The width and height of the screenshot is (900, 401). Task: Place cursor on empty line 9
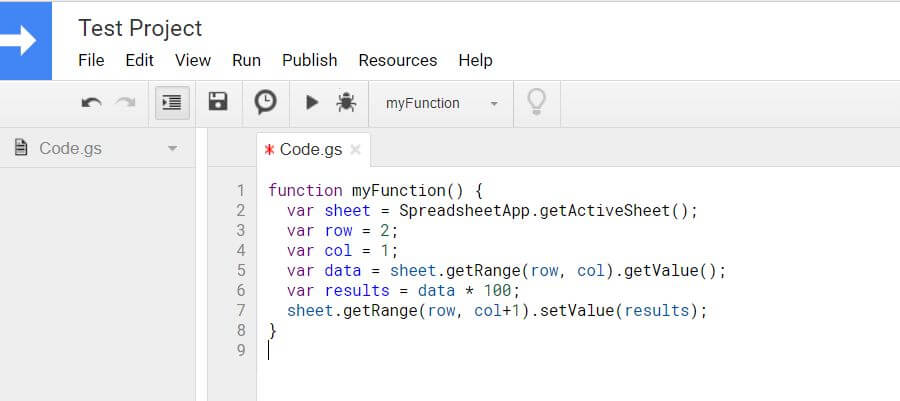pos(400,350)
